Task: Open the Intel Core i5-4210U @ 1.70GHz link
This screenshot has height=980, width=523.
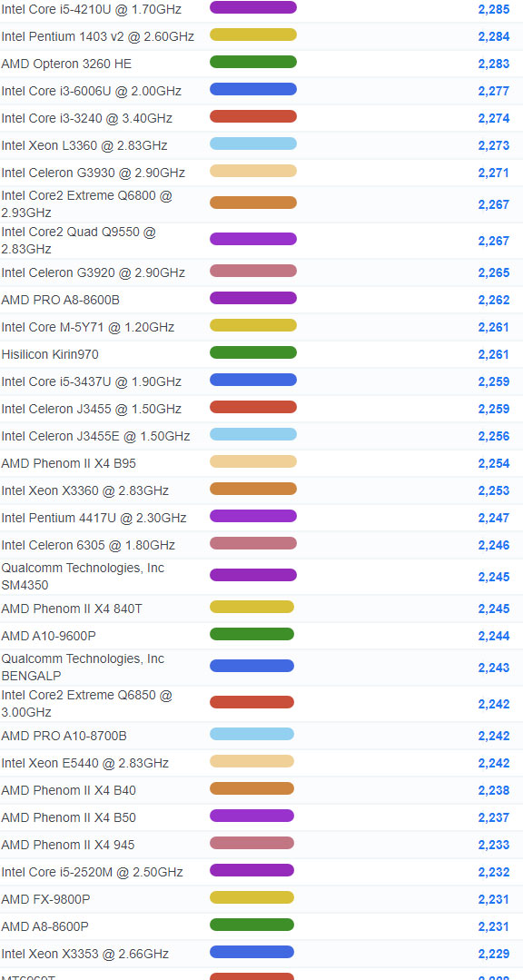Action: pyautogui.click(x=91, y=9)
